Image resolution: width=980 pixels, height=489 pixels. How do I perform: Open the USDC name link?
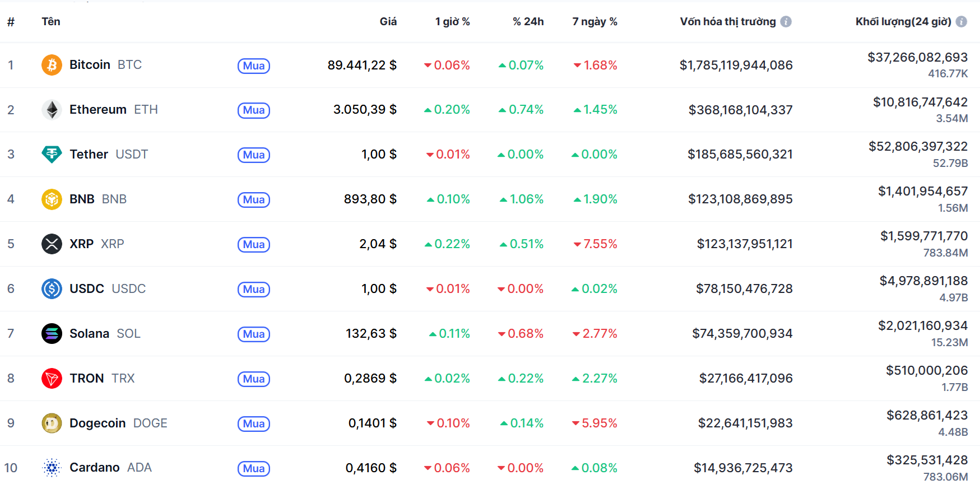108,288
